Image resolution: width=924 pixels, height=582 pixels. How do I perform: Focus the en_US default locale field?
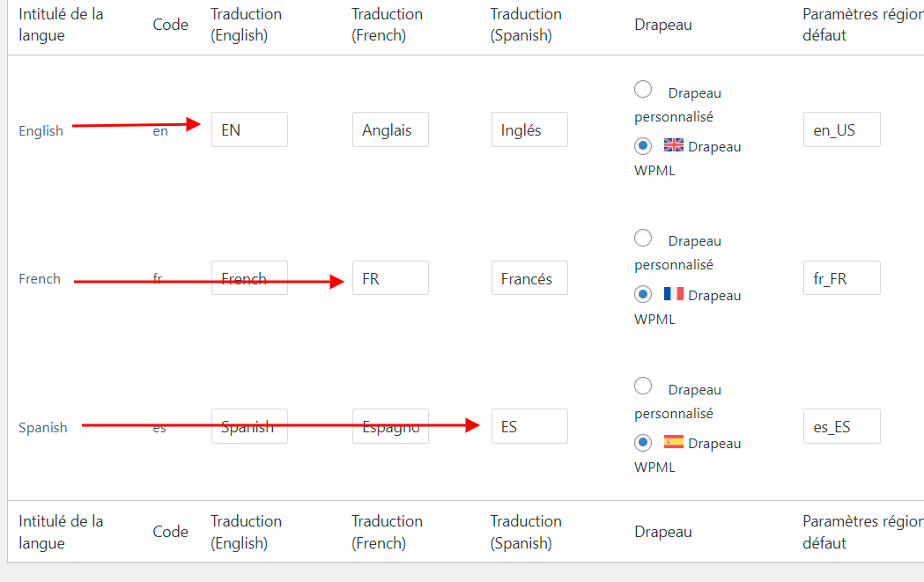tap(841, 129)
